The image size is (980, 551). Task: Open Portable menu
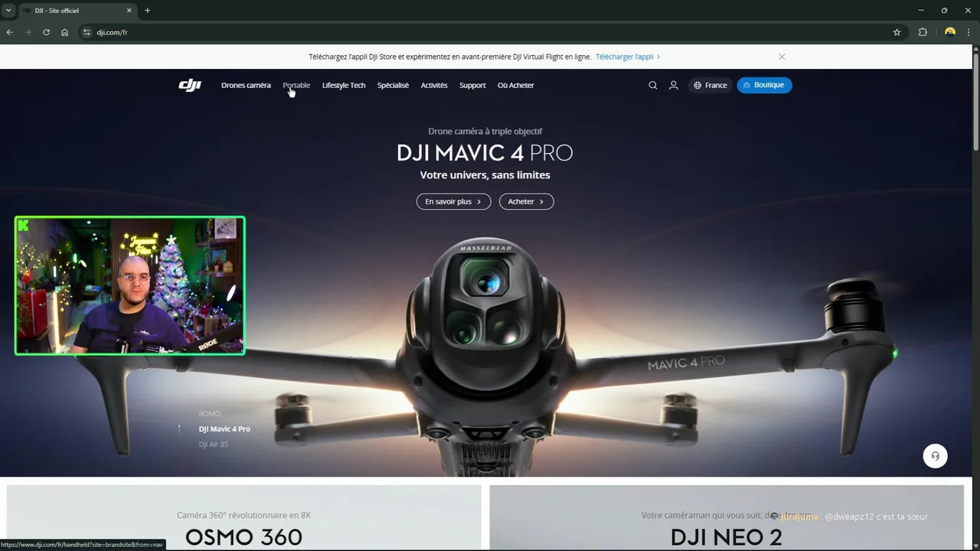(296, 85)
